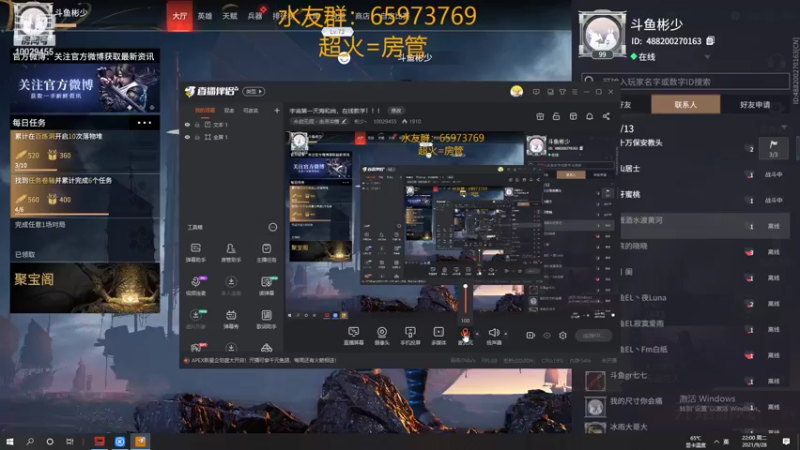The width and height of the screenshot is (800, 450).
Task: Open the 关注官方微博 banner
Action: tap(85, 88)
